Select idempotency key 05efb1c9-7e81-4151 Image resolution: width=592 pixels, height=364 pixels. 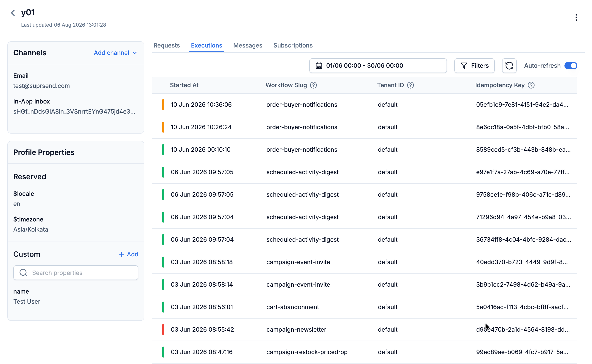(x=522, y=104)
